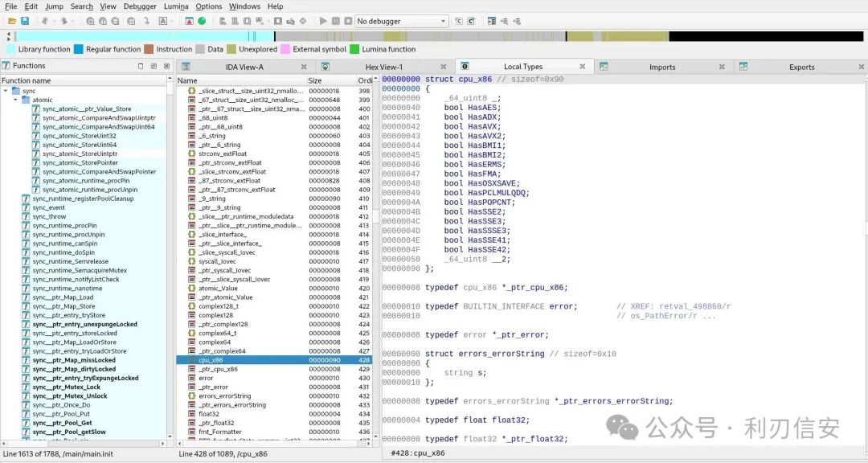Click the IDA View-A tab icon
The height and width of the screenshot is (463, 868).
(186, 67)
